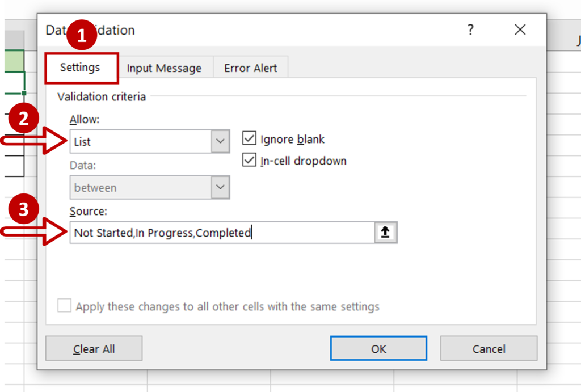
Task: Select the Settings tab
Action: point(81,67)
